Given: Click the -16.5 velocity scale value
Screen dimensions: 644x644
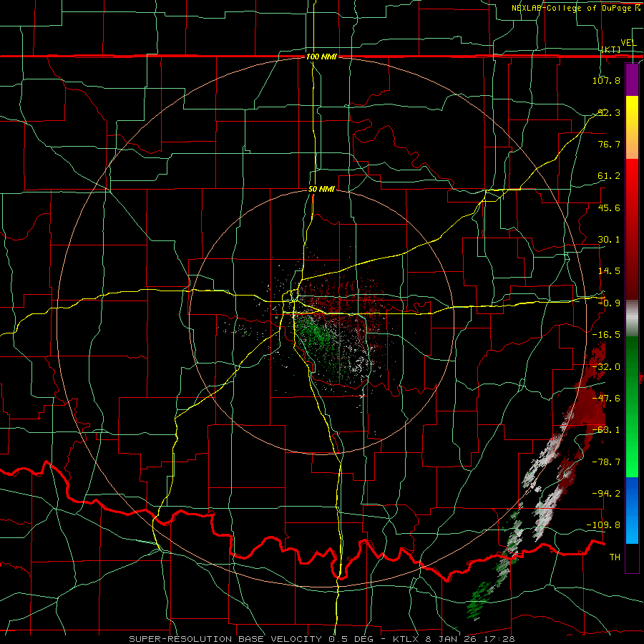Looking at the screenshot, I should [x=606, y=335].
